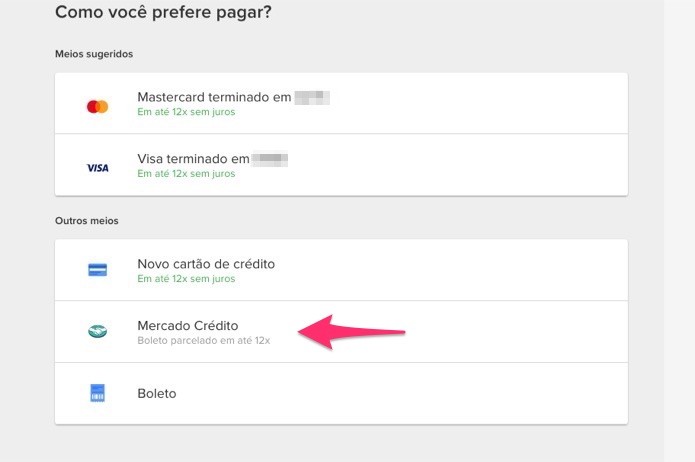Click the Mercado Crédito handshake icon
The width and height of the screenshot is (695, 462).
(98, 331)
